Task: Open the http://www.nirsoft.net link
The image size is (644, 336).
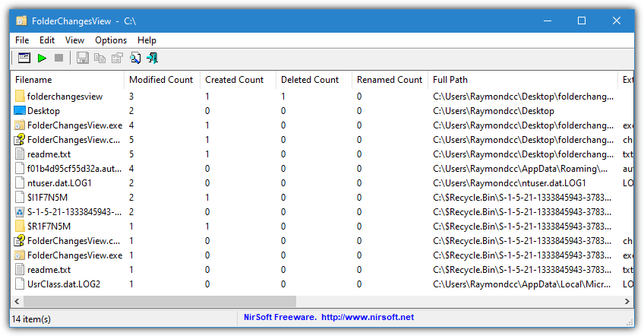Action: pos(368,317)
